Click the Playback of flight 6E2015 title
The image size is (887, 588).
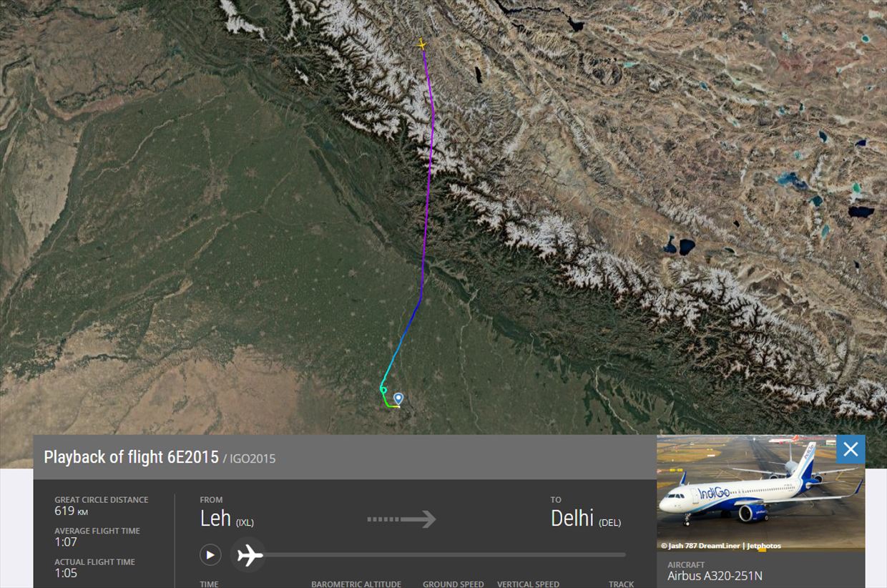[x=131, y=457]
